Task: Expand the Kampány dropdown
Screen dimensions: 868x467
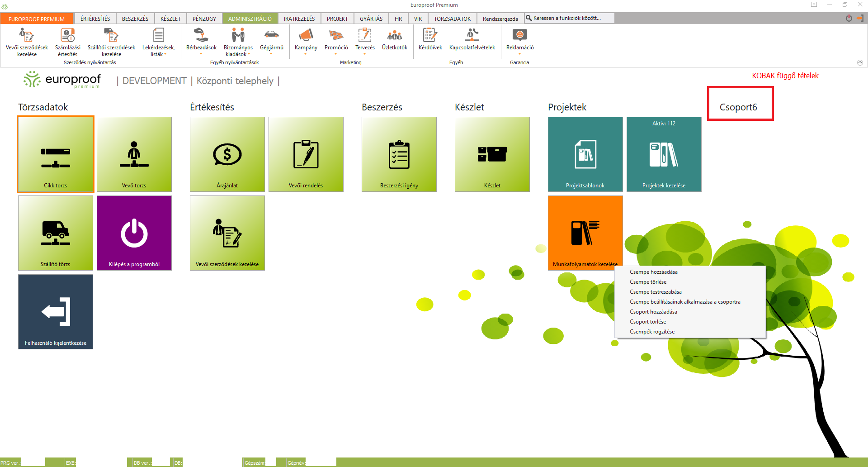Action: [x=306, y=54]
